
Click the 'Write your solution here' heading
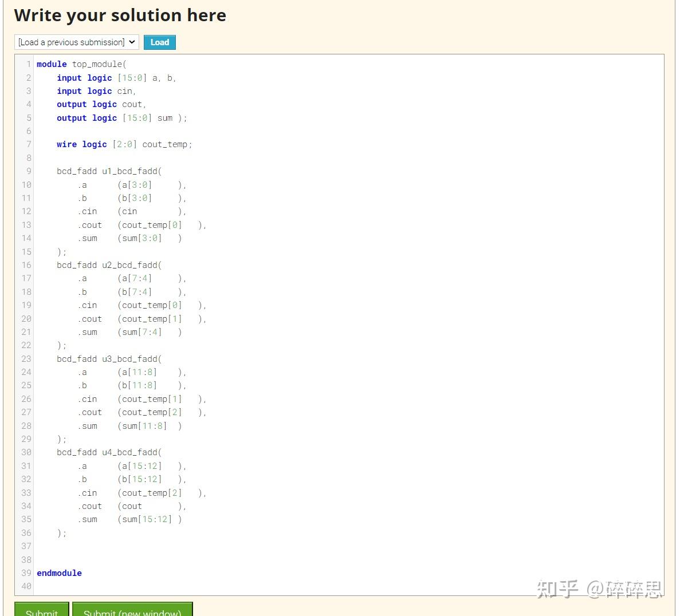click(x=119, y=15)
